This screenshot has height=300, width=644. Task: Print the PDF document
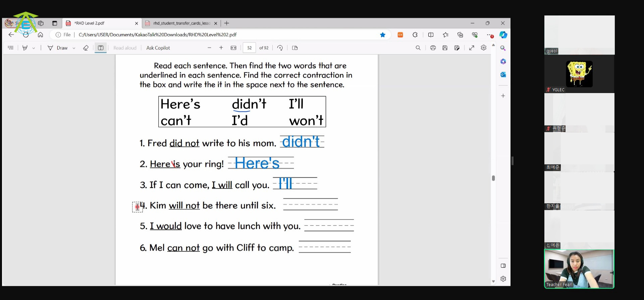click(x=433, y=48)
